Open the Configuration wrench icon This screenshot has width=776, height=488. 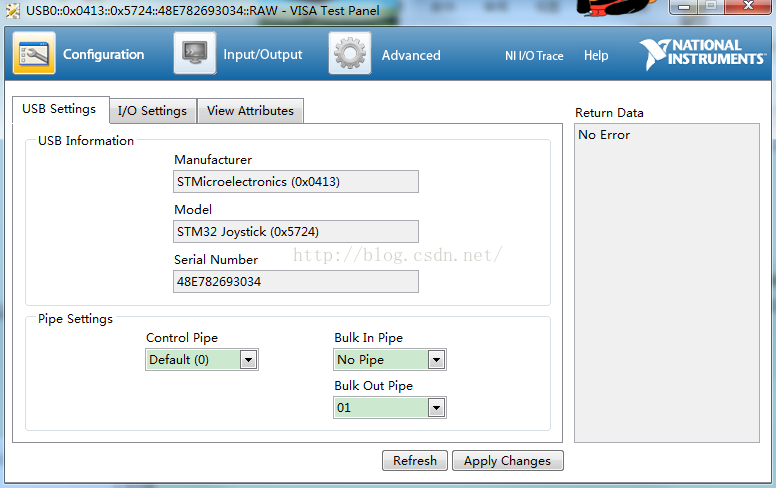pyautogui.click(x=34, y=53)
